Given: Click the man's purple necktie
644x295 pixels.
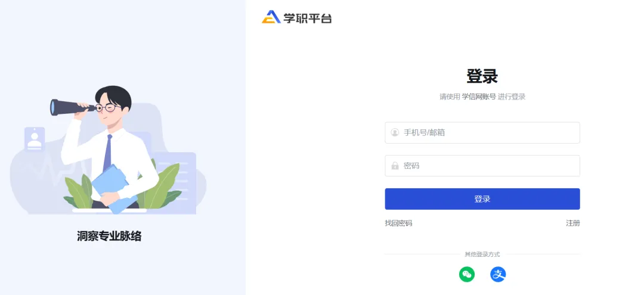Looking at the screenshot, I should (x=107, y=153).
